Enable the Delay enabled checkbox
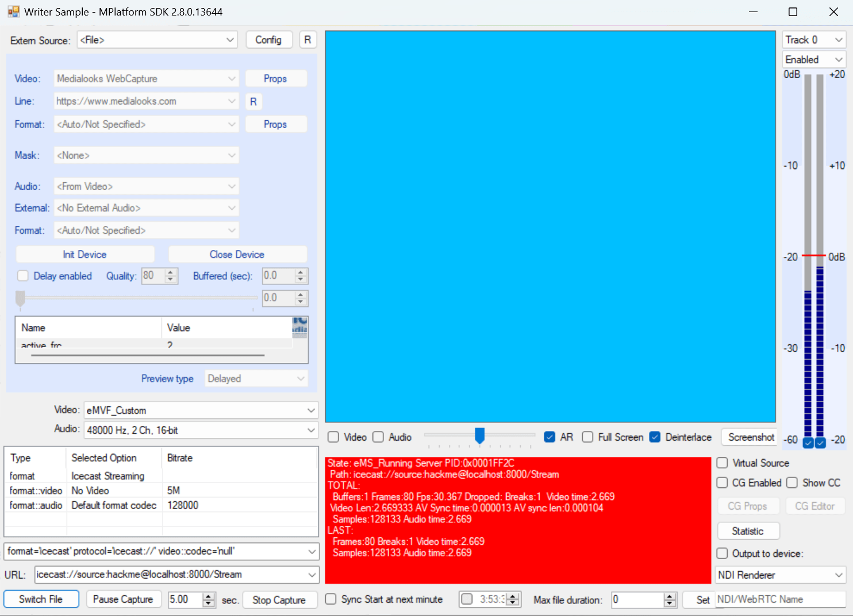853x616 pixels. 23,276
